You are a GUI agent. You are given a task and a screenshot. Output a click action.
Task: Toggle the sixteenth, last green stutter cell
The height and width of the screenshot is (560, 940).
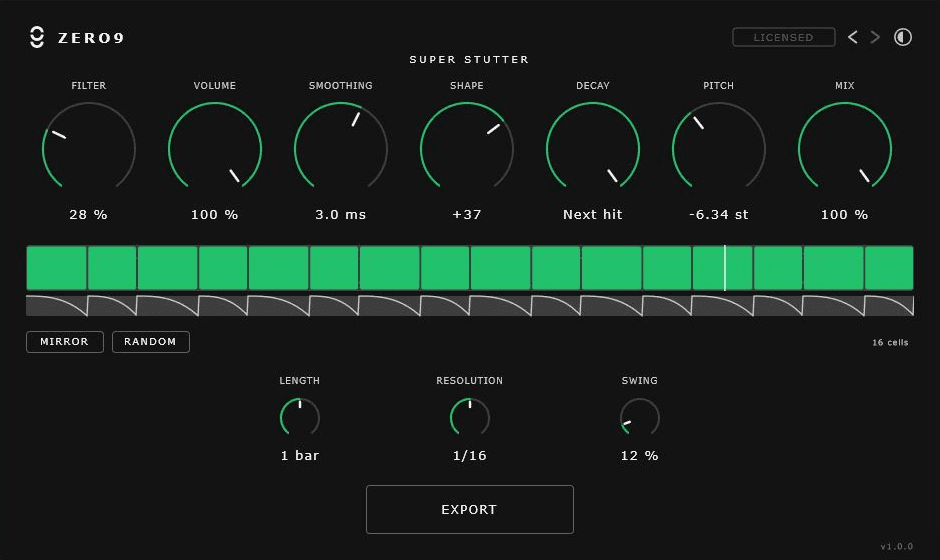tap(889, 268)
